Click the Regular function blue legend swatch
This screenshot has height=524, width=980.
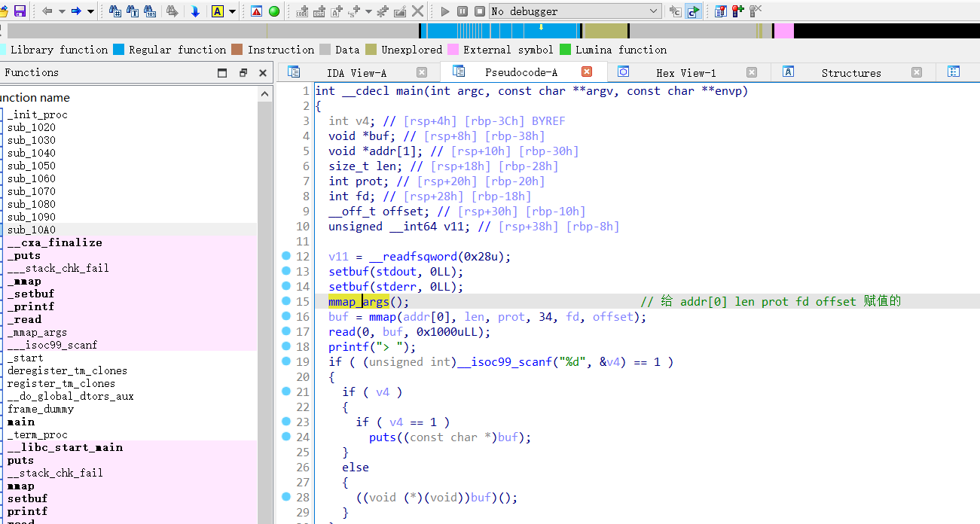(118, 50)
